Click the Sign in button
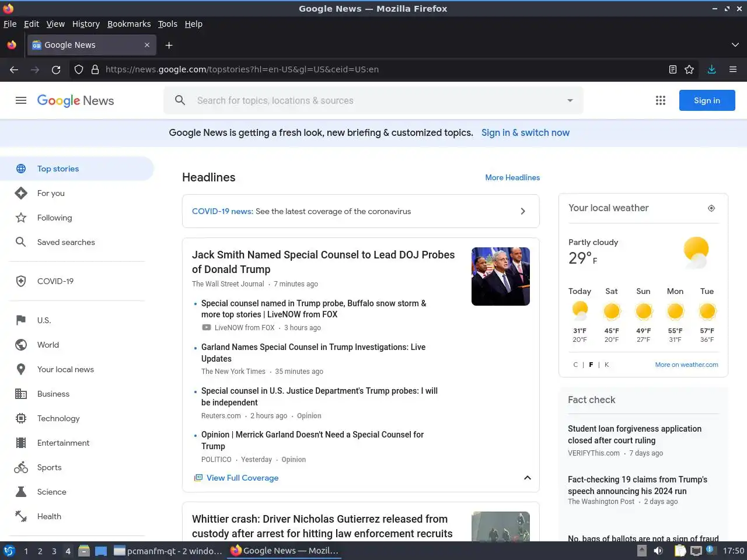The width and height of the screenshot is (747, 560). [x=707, y=100]
